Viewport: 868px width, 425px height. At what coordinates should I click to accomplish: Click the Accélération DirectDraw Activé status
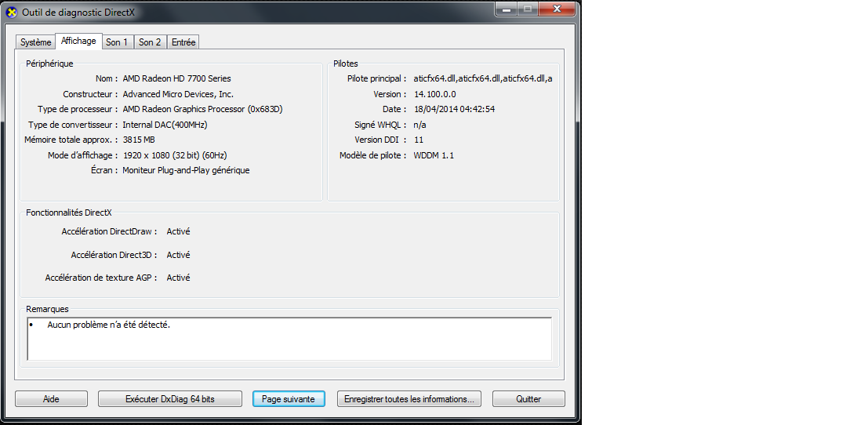coord(178,232)
